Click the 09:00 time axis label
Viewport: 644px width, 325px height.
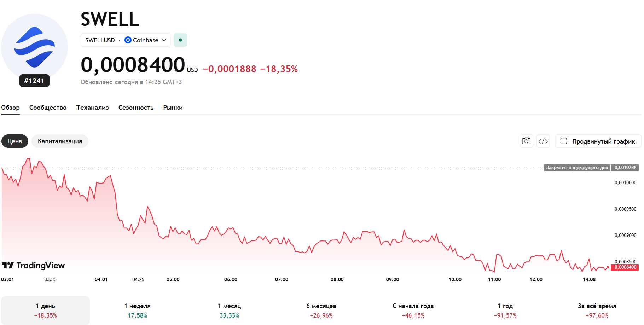pyautogui.click(x=393, y=279)
